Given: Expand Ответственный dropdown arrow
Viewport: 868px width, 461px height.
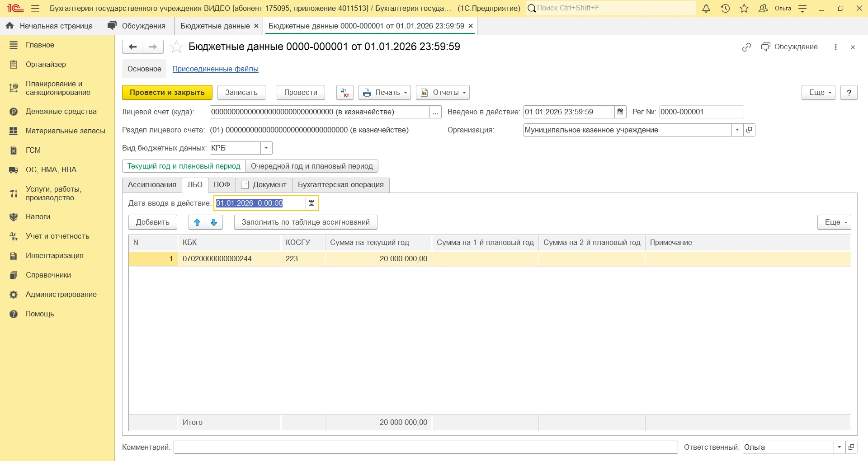Looking at the screenshot, I should (840, 447).
